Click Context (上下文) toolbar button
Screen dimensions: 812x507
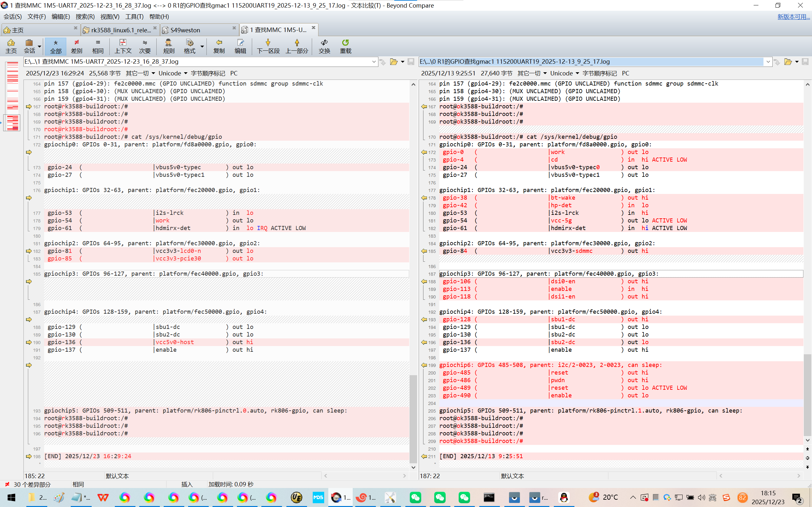pyautogui.click(x=123, y=46)
